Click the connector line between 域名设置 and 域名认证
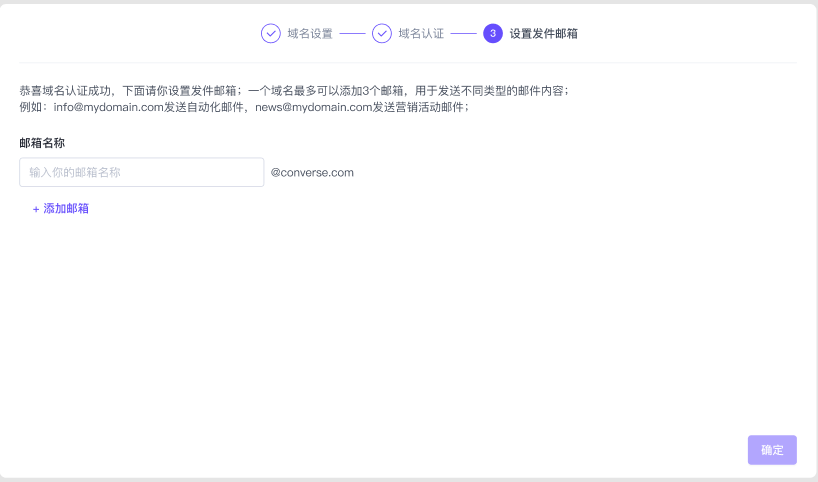The image size is (818, 482). point(352,33)
